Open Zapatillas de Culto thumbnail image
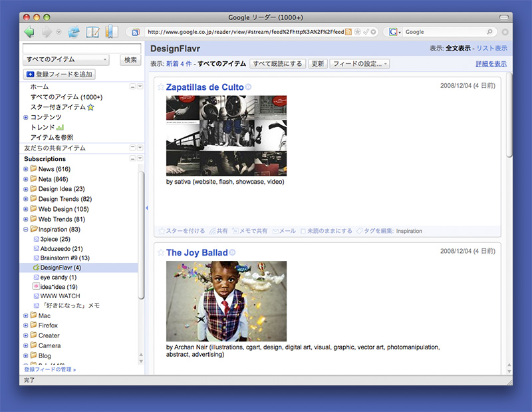Image resolution: width=532 pixels, height=412 pixels. [226, 136]
